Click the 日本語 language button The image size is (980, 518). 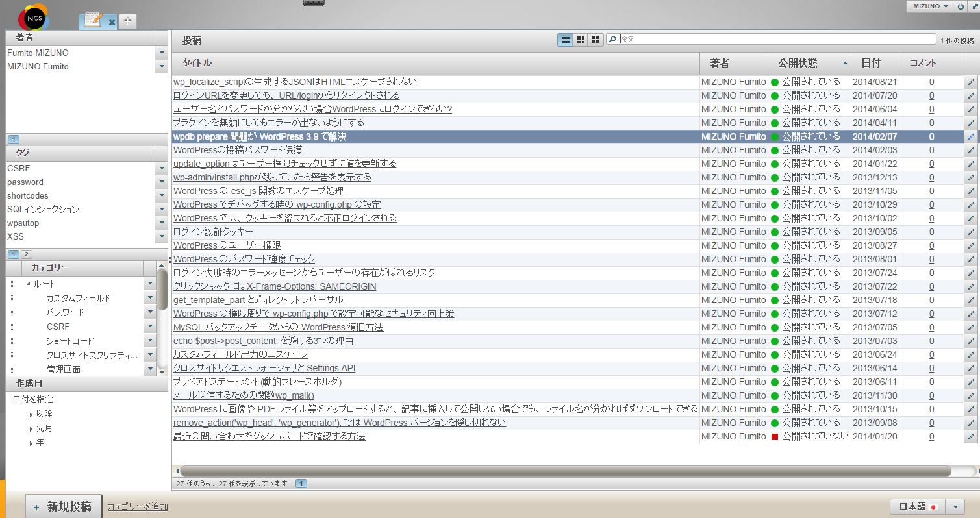(917, 507)
